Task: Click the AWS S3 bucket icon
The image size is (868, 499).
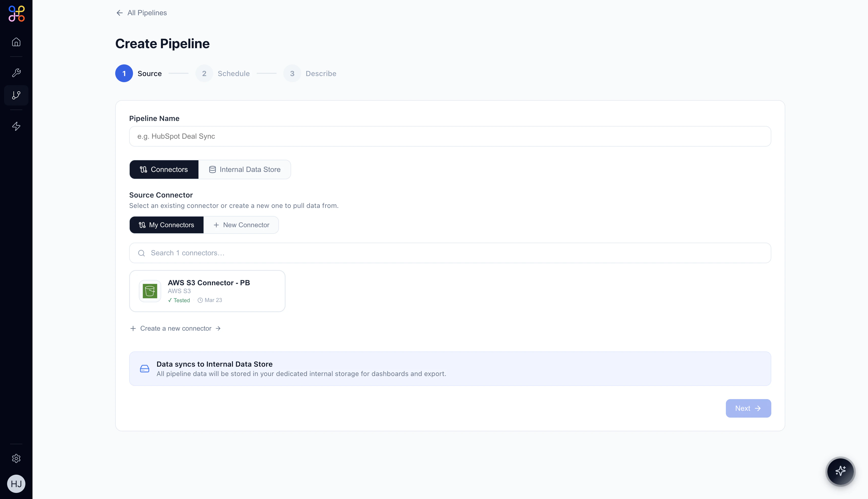Action: pyautogui.click(x=150, y=291)
